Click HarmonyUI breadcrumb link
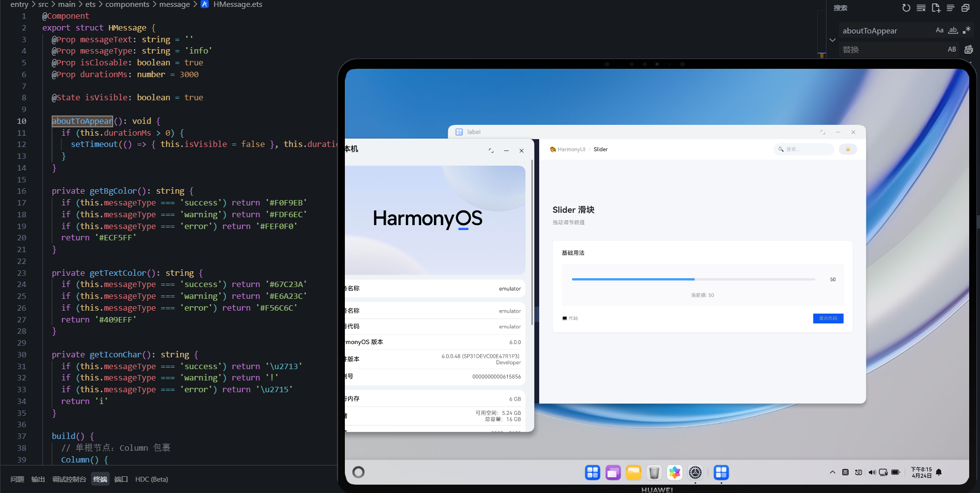The width and height of the screenshot is (980, 493). point(571,149)
